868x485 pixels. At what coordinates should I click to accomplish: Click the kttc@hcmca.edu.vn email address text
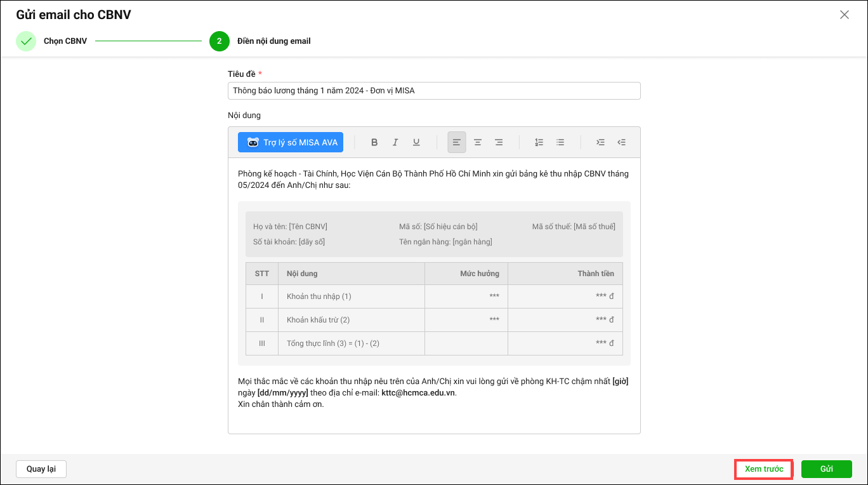pos(418,393)
